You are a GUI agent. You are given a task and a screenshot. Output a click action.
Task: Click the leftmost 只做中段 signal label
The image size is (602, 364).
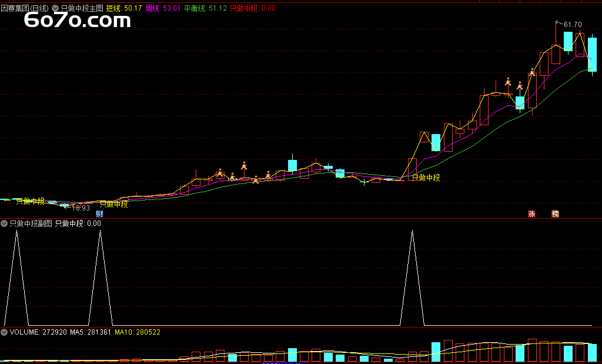(31, 201)
